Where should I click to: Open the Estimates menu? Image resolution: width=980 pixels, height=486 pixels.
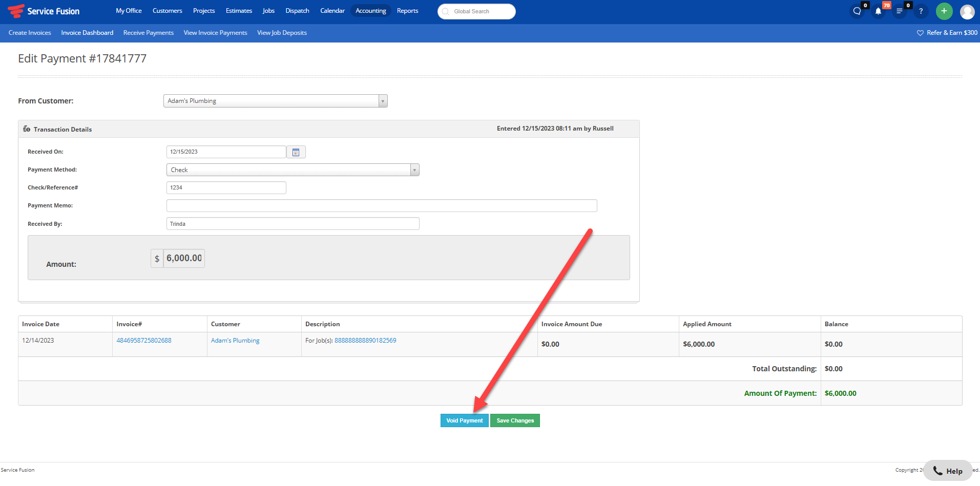239,11
